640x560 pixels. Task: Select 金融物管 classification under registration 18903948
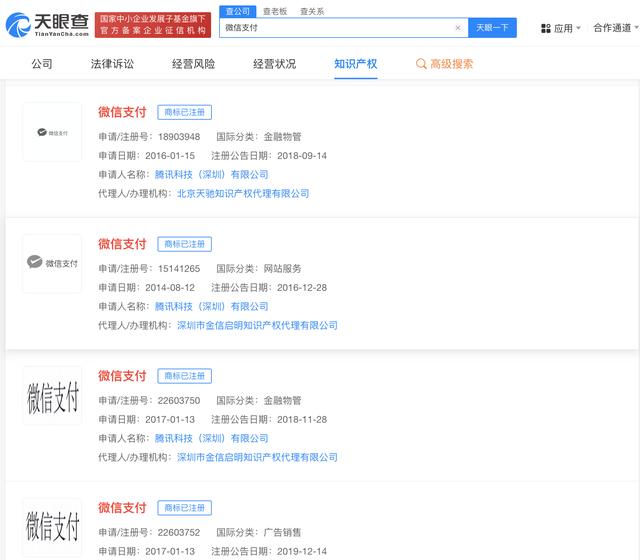click(x=282, y=137)
